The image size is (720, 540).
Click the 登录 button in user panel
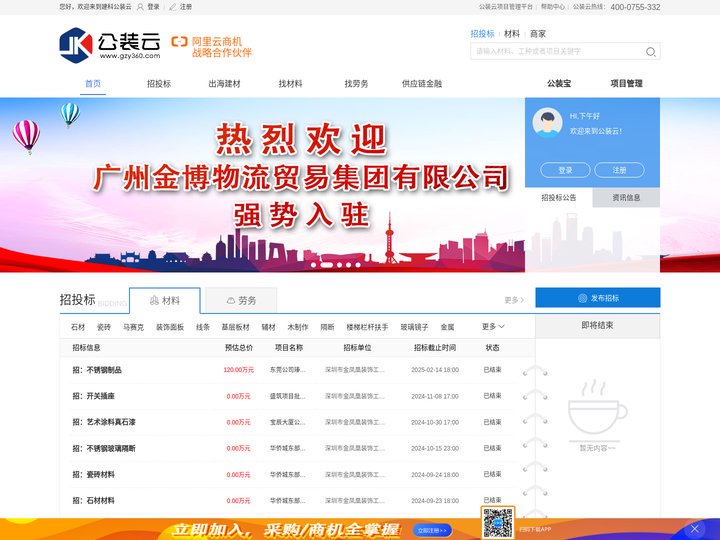click(x=565, y=170)
